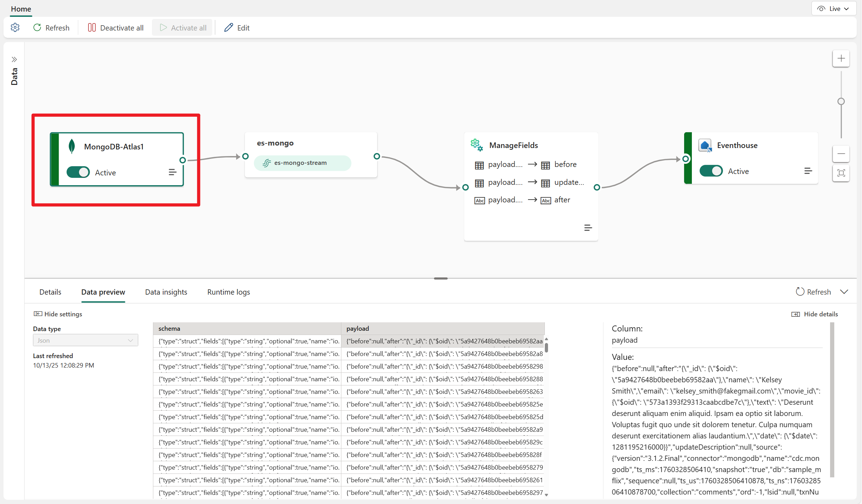This screenshot has width=862, height=504.
Task: Select the es-mongo-stream chip
Action: [302, 163]
